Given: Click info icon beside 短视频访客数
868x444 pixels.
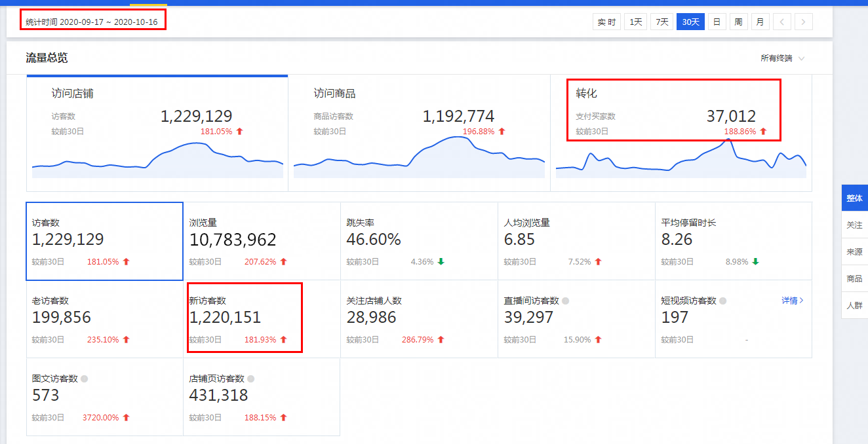Looking at the screenshot, I should (x=722, y=301).
